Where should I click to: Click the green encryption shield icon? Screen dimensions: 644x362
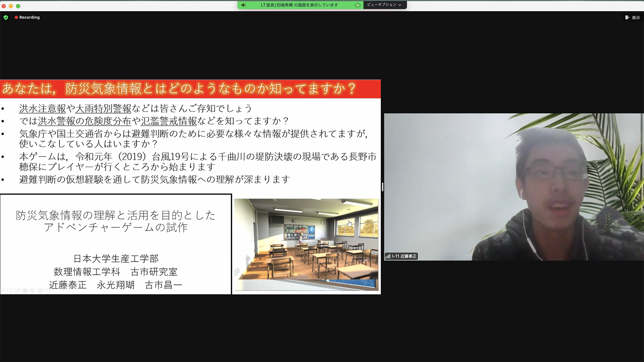pyautogui.click(x=6, y=17)
